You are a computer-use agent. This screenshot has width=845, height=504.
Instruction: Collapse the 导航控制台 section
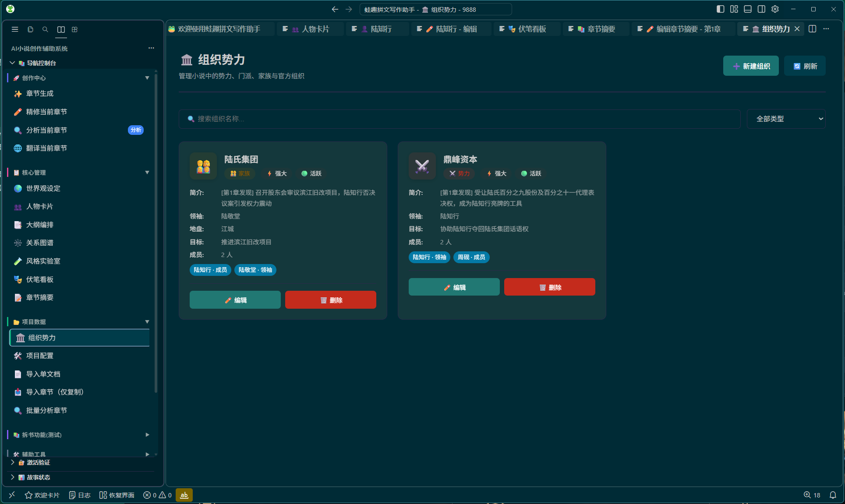[x=12, y=63]
